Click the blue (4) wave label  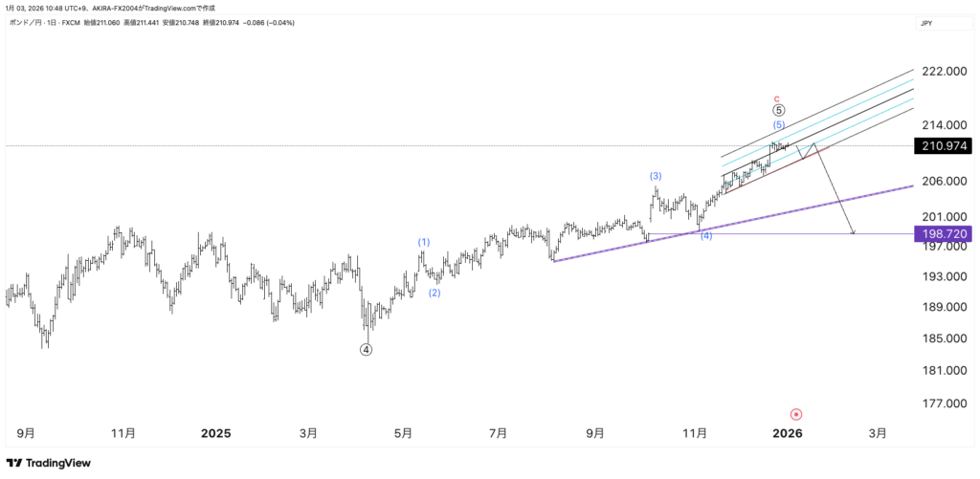tap(706, 235)
